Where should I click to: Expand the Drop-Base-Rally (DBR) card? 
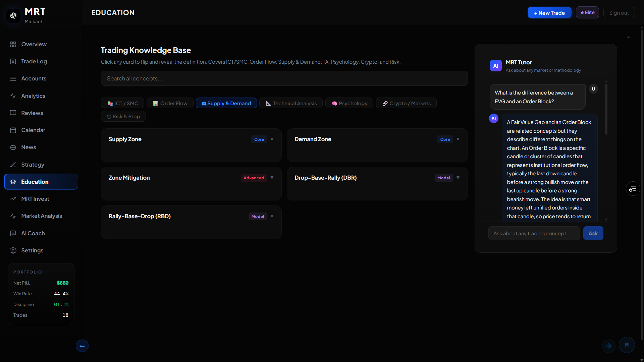tap(458, 178)
